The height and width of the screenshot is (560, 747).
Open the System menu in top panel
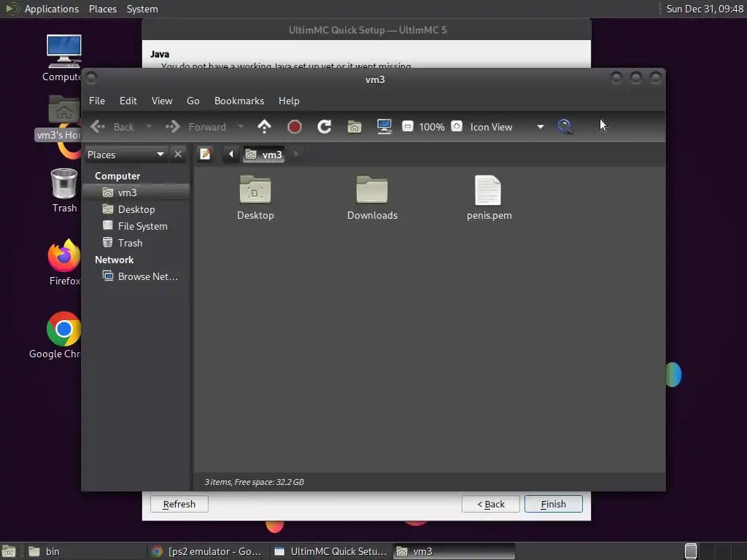click(x=142, y=9)
